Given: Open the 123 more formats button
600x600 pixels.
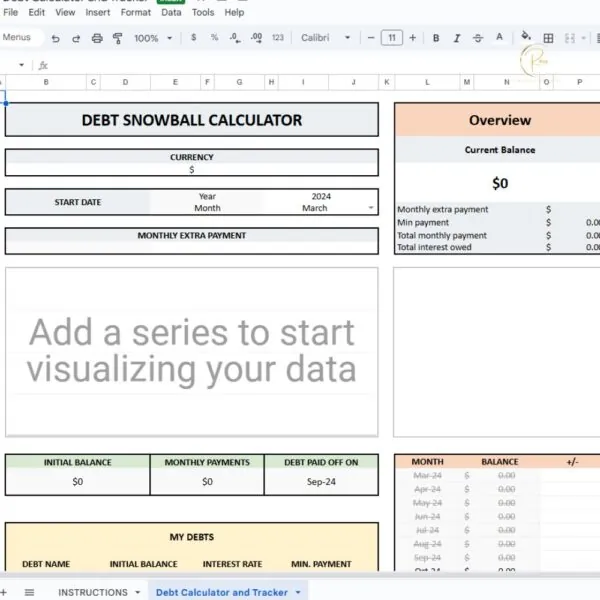Looking at the screenshot, I should click(278, 38).
